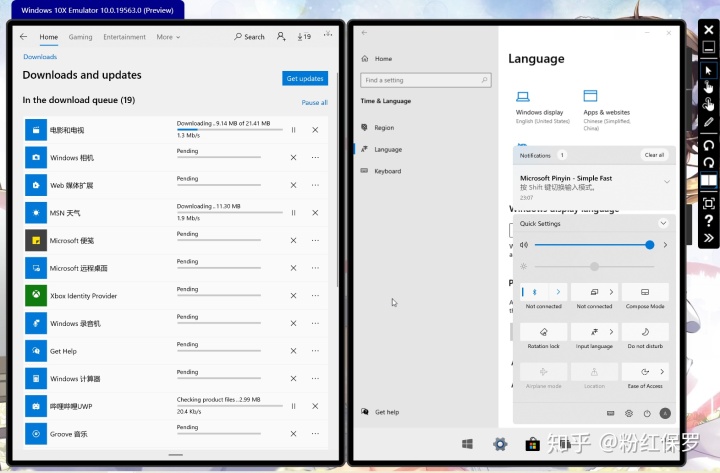Viewport: 720px width, 473px height.
Task: Click Apps & websites language tile
Action: (607, 110)
